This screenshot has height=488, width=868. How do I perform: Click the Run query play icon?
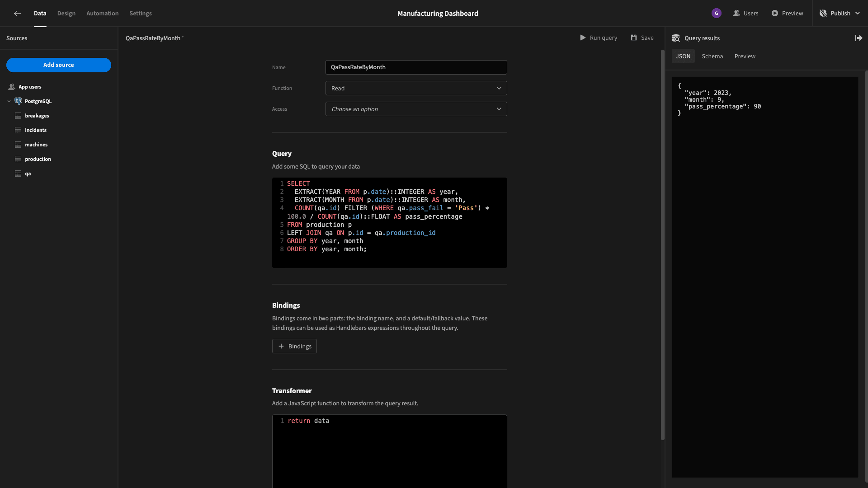[x=583, y=38]
